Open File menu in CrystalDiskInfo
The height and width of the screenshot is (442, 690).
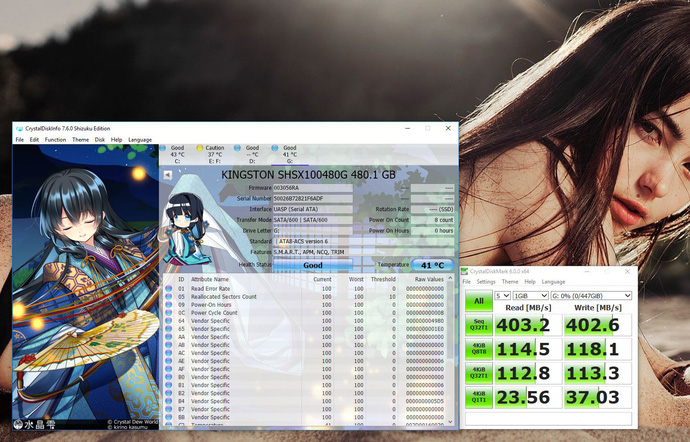point(20,140)
